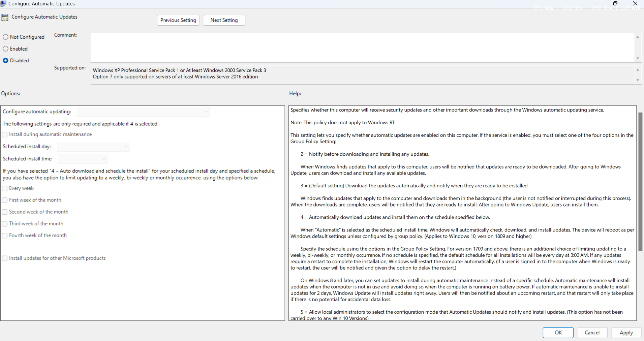Check First week of the month
The width and height of the screenshot is (644, 341).
pos(5,200)
